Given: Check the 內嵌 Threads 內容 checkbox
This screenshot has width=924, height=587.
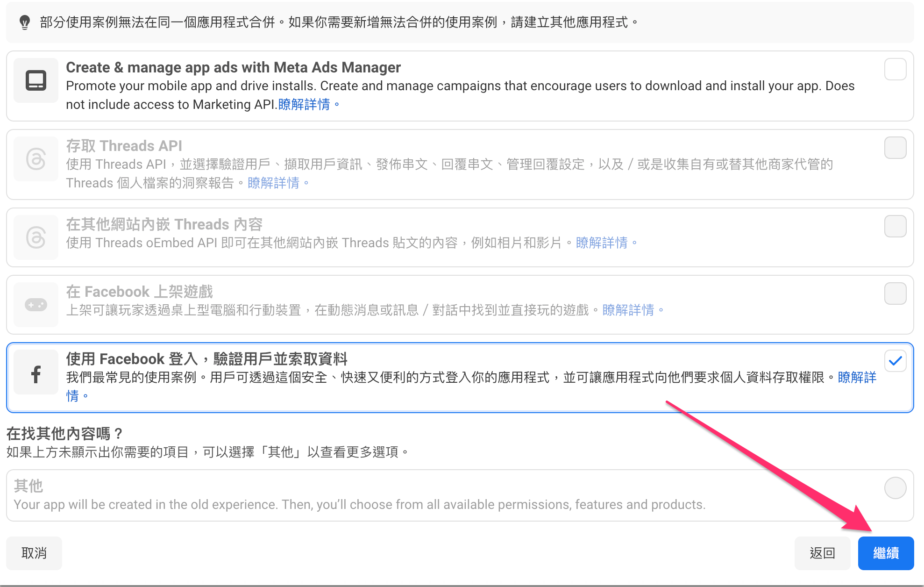Looking at the screenshot, I should 895,226.
